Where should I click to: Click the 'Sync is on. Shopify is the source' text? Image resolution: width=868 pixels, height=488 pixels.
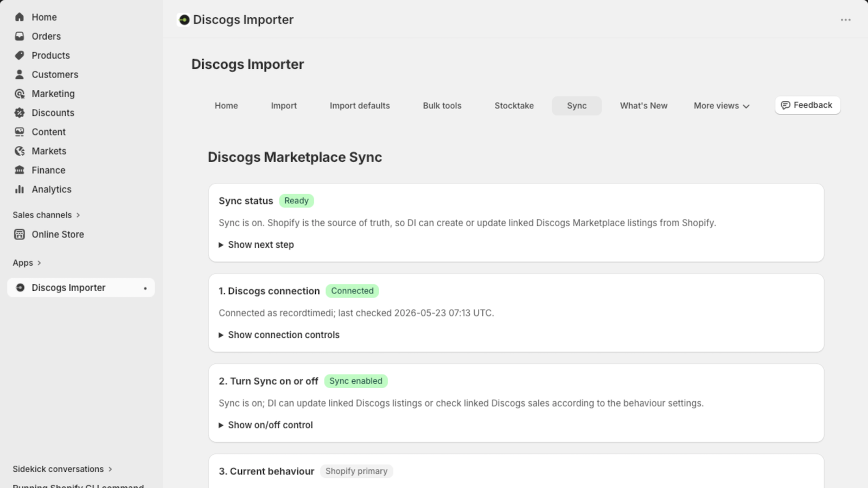(467, 223)
